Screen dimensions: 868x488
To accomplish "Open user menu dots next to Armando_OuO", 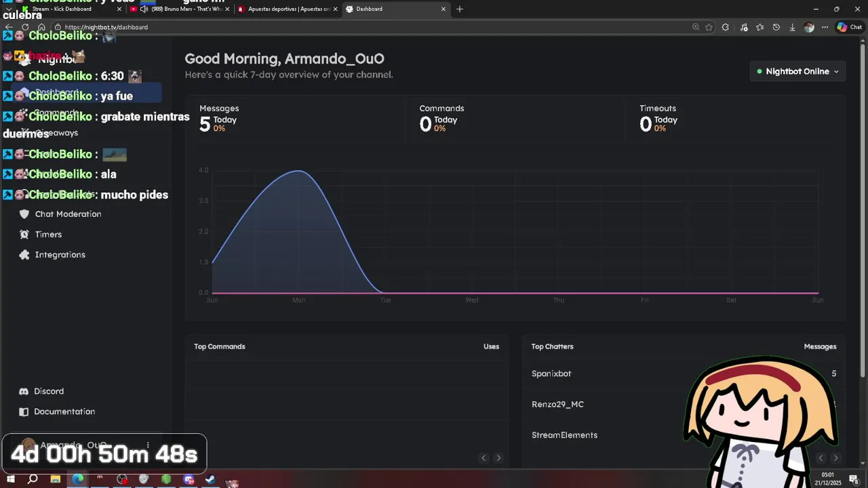I will pyautogui.click(x=148, y=445).
